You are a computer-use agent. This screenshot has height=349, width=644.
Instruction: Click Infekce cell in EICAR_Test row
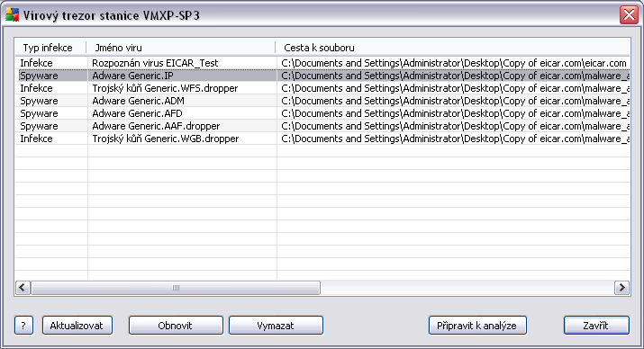[x=37, y=63]
